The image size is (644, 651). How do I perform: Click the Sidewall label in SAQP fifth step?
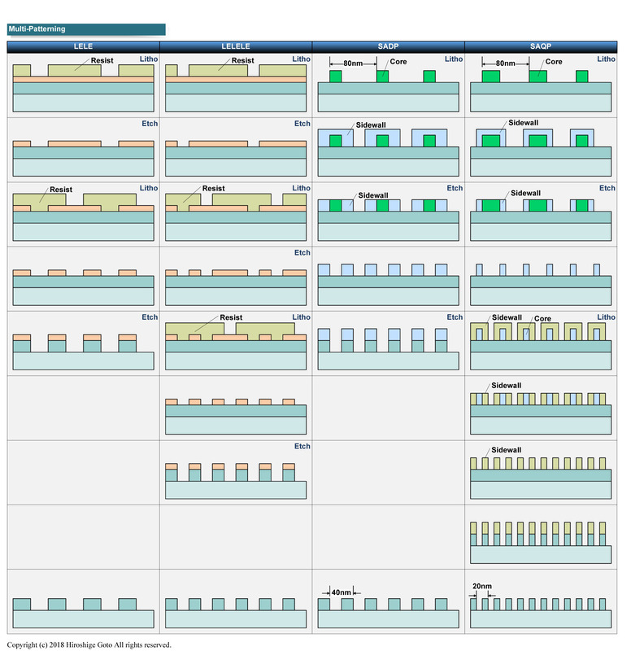507,317
